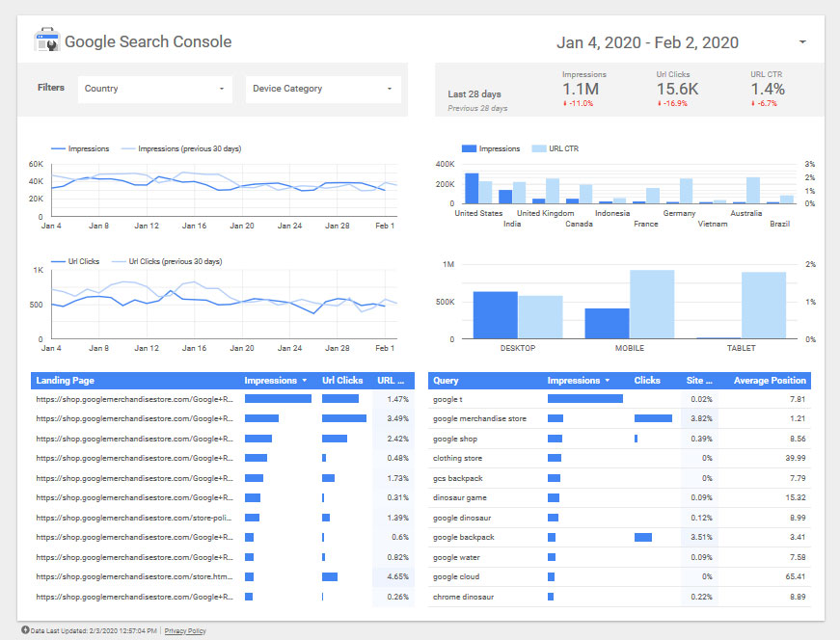Click the data last updated clock icon
Screen dimensions: 840x640
tap(24, 630)
